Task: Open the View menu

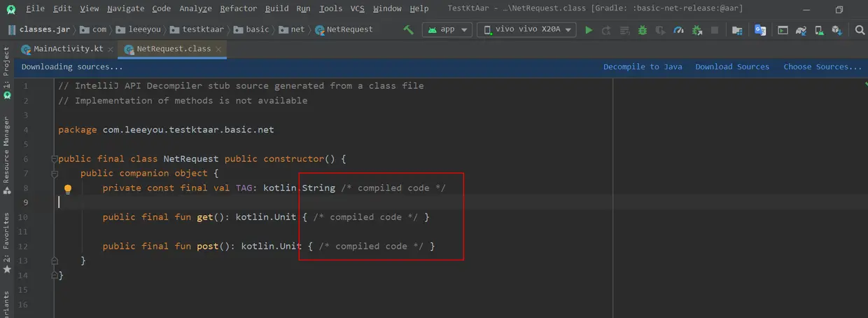Action: tap(90, 8)
